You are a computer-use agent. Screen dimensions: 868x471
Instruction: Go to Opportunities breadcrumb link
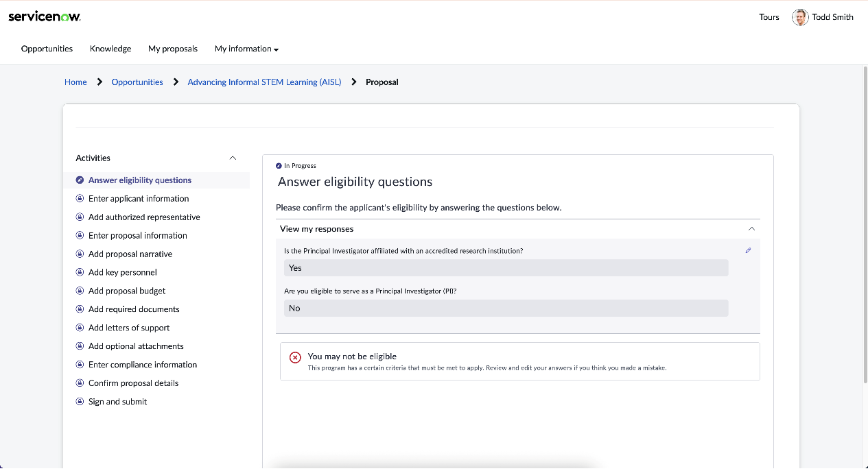click(137, 82)
